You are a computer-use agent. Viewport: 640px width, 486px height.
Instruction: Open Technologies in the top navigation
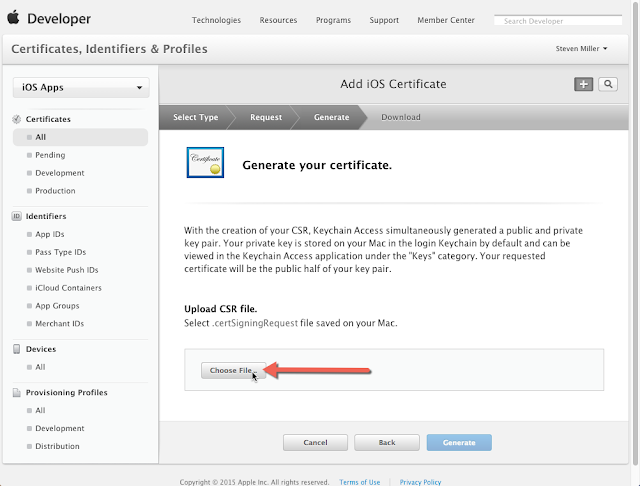point(216,20)
